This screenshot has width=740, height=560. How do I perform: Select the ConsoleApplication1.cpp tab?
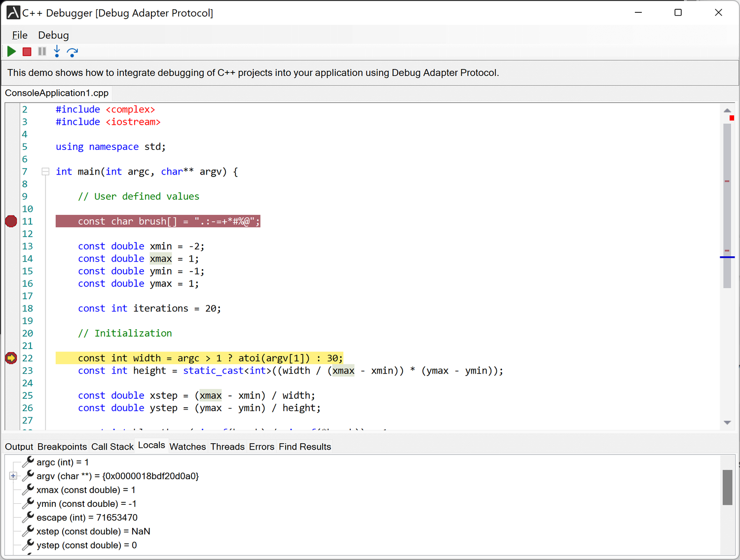[x=56, y=93]
